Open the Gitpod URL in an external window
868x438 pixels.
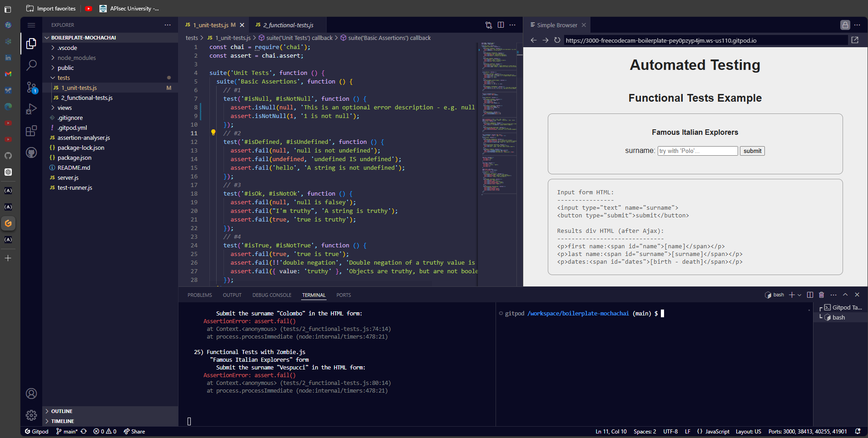pyautogui.click(x=855, y=40)
